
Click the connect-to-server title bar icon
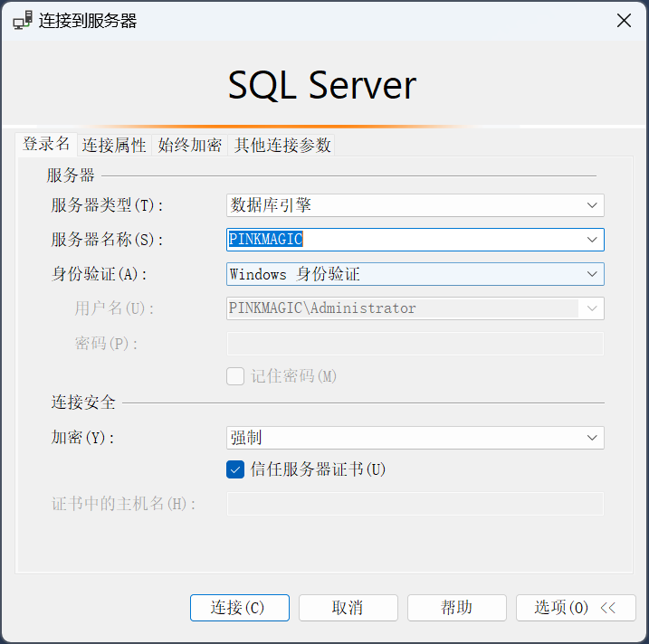23,20
